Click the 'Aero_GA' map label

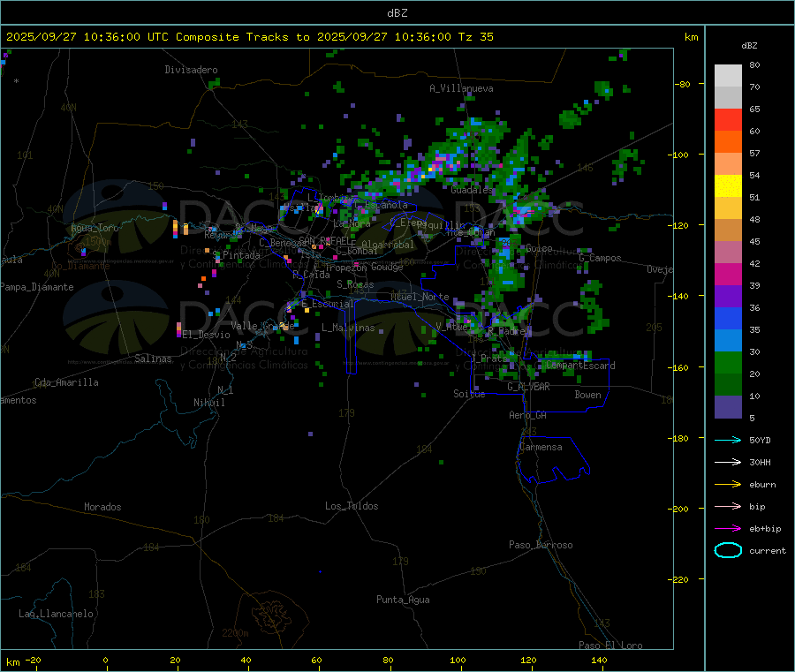528,415
